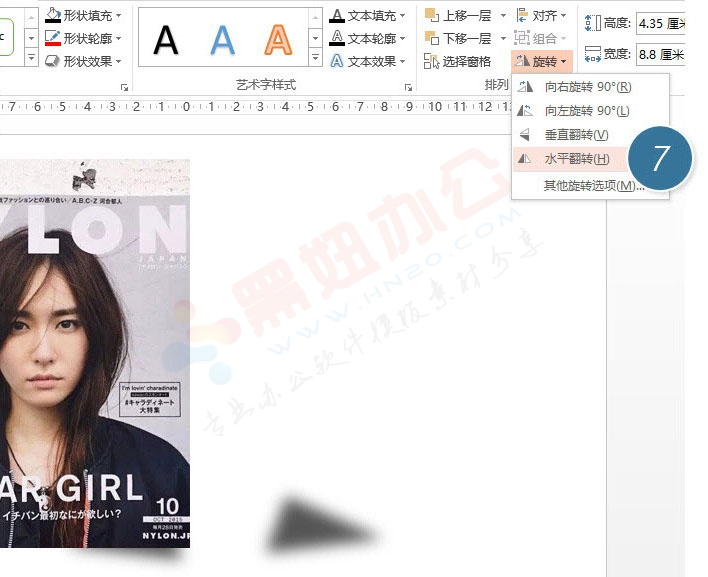This screenshot has width=708, height=577.
Task: Open the Align (对齐) dropdown
Action: click(541, 16)
